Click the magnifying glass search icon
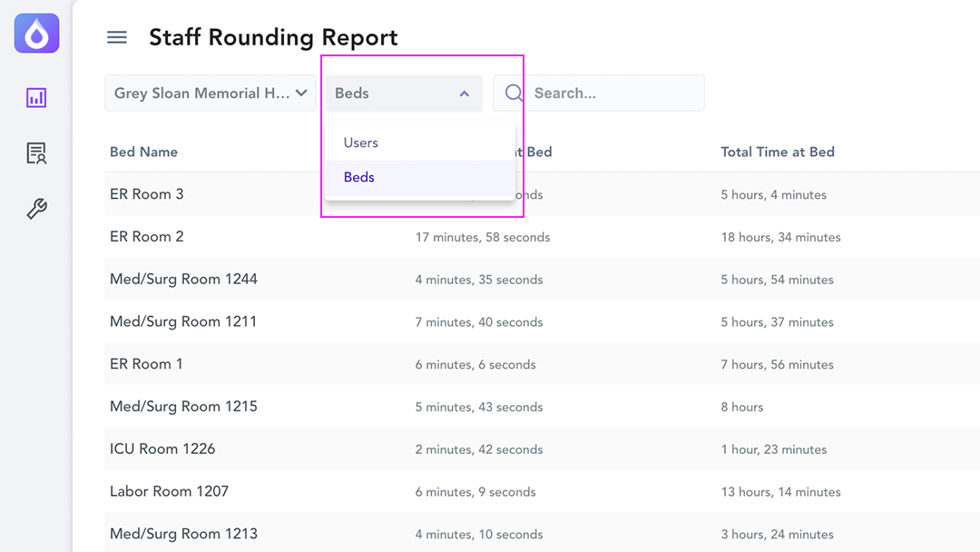Screen dimensions: 980x552 click(514, 93)
